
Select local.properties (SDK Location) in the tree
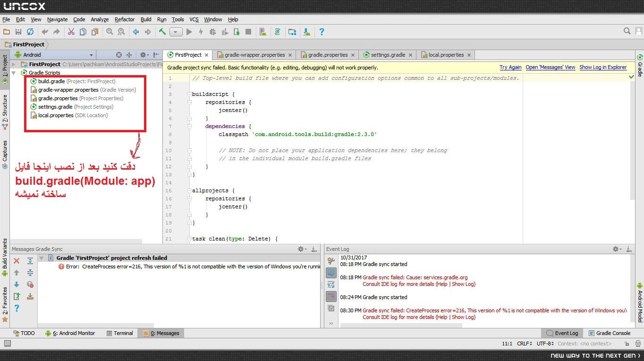pyautogui.click(x=69, y=115)
